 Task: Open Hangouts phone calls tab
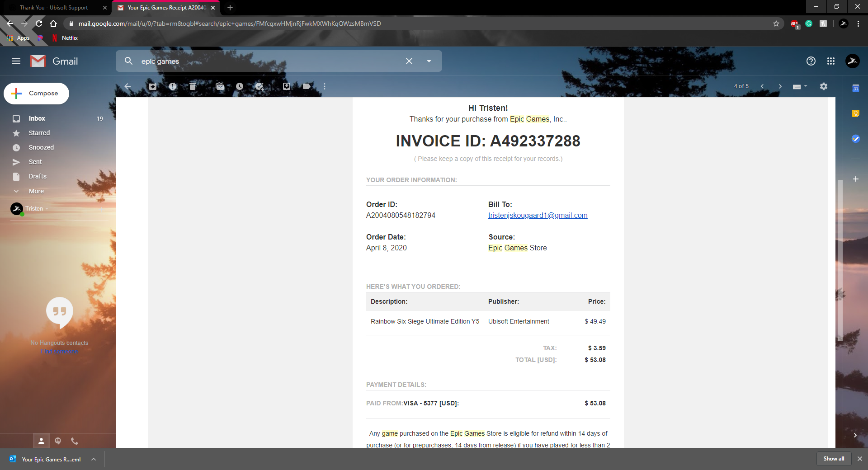[75, 441]
